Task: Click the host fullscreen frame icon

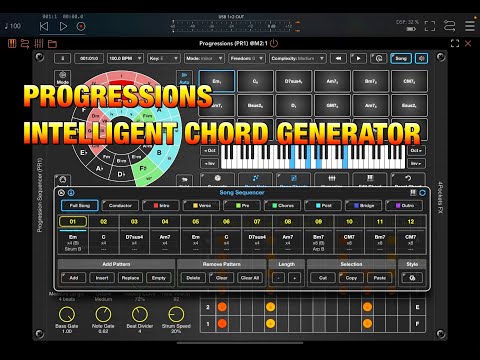Action: click(430, 26)
